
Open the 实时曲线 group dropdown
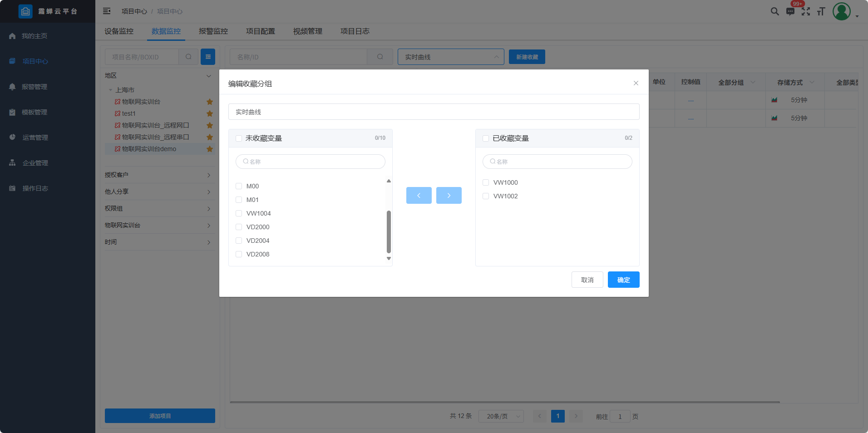(450, 57)
